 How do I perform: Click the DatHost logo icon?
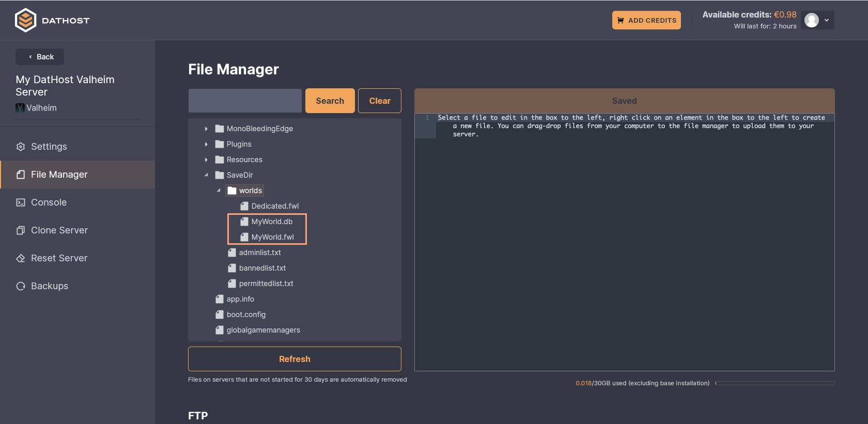[x=25, y=21]
